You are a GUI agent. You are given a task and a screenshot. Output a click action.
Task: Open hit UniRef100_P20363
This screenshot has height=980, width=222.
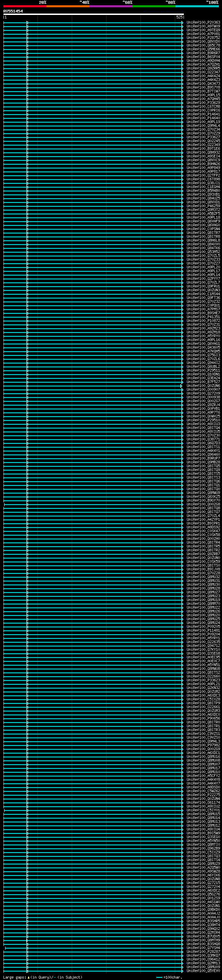coord(203,23)
